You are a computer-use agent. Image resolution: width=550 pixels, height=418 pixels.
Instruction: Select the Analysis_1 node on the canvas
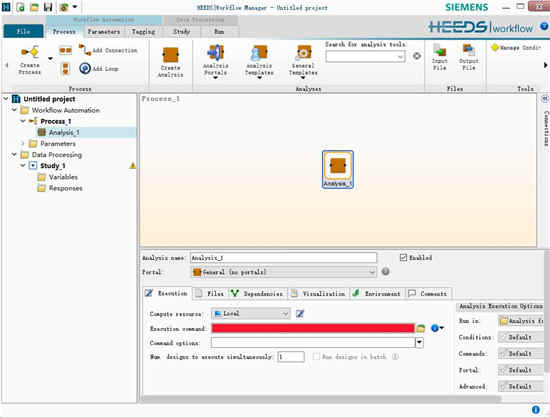[x=338, y=170]
